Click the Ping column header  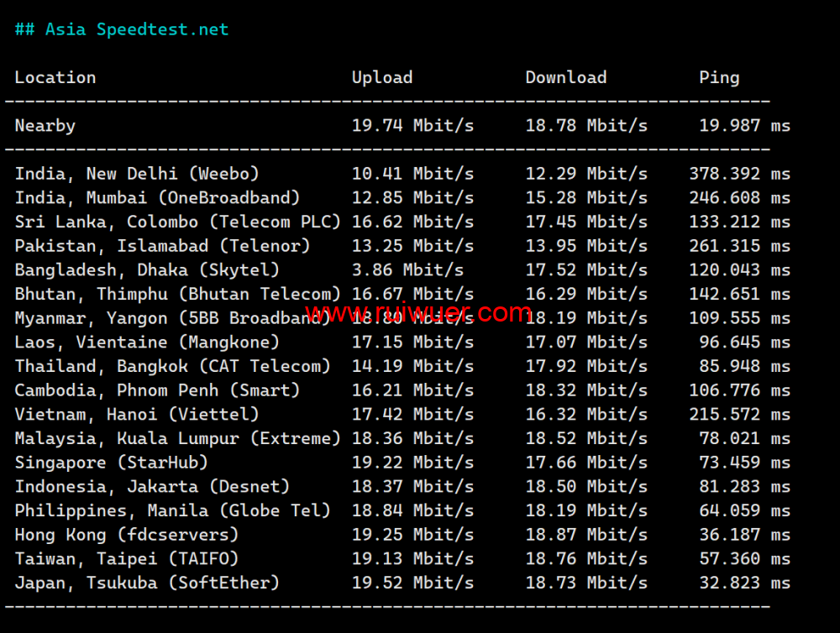(719, 78)
